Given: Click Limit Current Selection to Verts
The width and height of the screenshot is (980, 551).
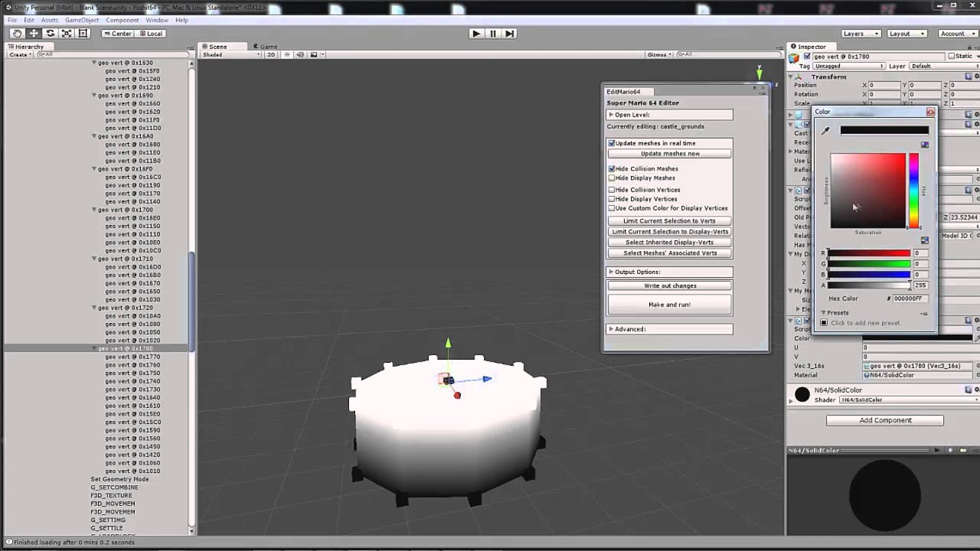Looking at the screenshot, I should pyautogui.click(x=670, y=221).
